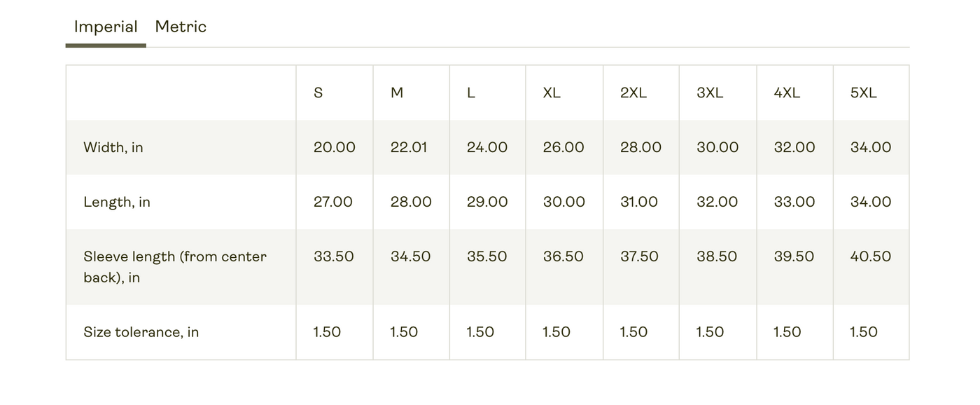Click the 4XL size column header
This screenshot has width=980, height=405.
click(x=787, y=92)
